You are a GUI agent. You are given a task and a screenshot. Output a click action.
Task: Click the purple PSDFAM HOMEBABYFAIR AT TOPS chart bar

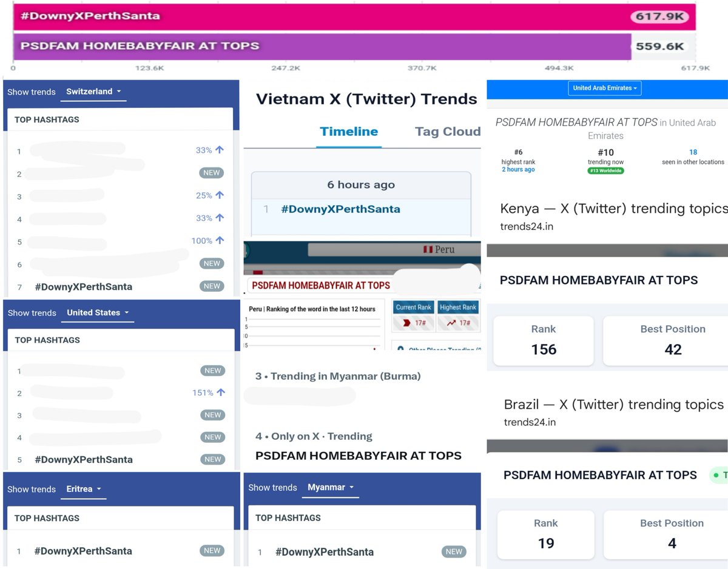322,46
